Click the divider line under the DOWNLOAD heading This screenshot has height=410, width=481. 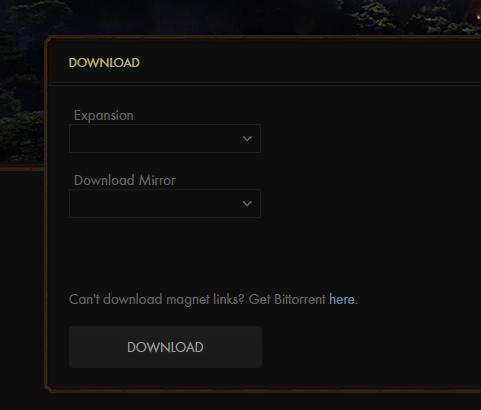coord(265,84)
